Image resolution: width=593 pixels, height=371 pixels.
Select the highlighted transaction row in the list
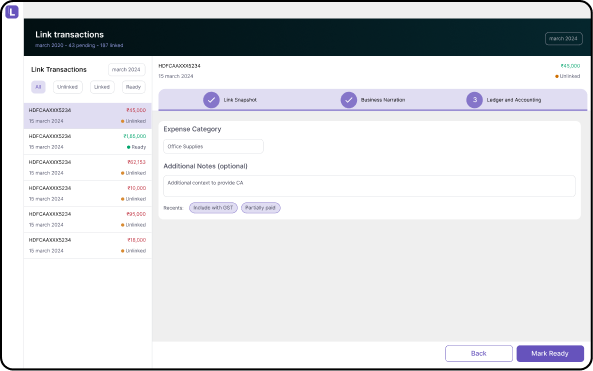coord(87,116)
